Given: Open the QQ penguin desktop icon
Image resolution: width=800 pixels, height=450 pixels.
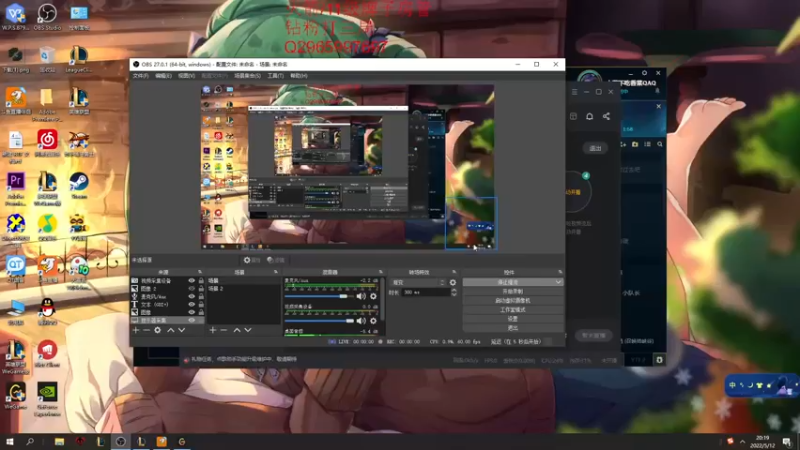Looking at the screenshot, I should 47,311.
